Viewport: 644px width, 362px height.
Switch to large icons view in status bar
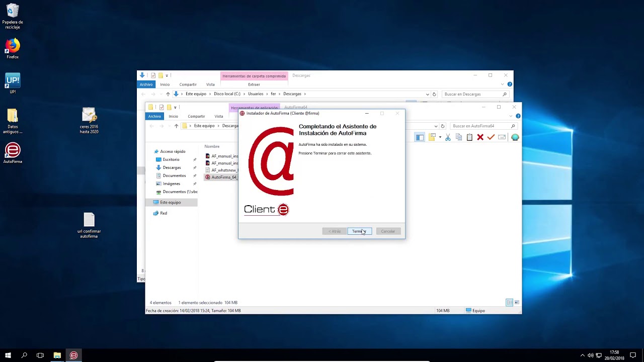tap(517, 303)
